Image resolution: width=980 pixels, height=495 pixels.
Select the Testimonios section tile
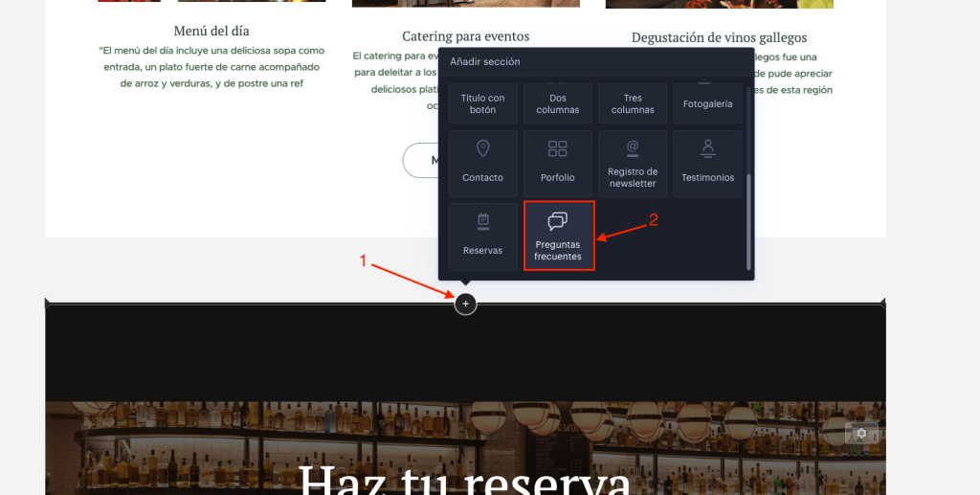[707, 163]
